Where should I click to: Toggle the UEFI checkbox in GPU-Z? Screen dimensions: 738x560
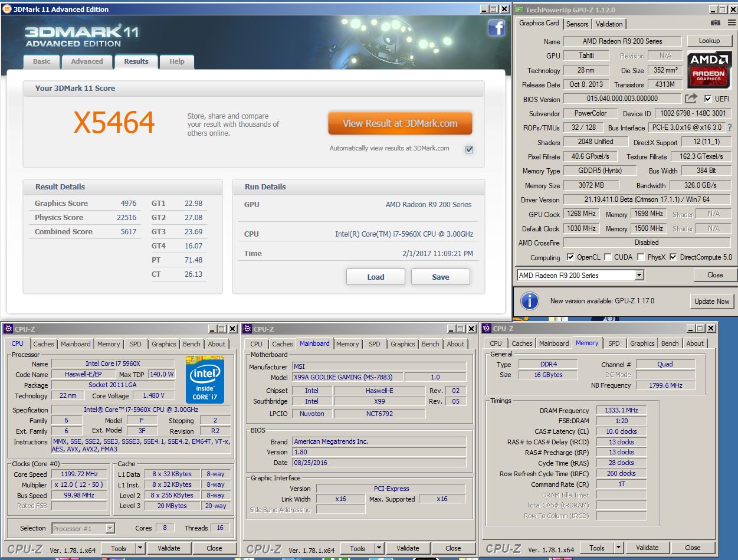click(x=708, y=99)
